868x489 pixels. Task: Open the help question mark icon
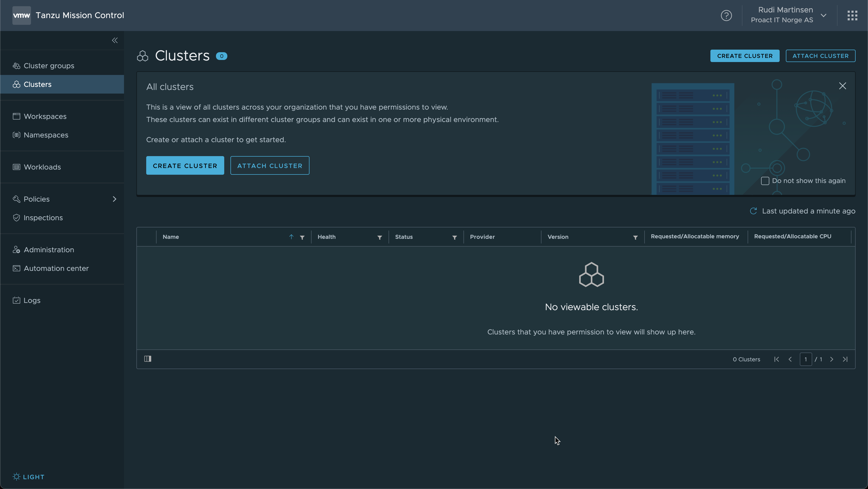click(x=726, y=16)
